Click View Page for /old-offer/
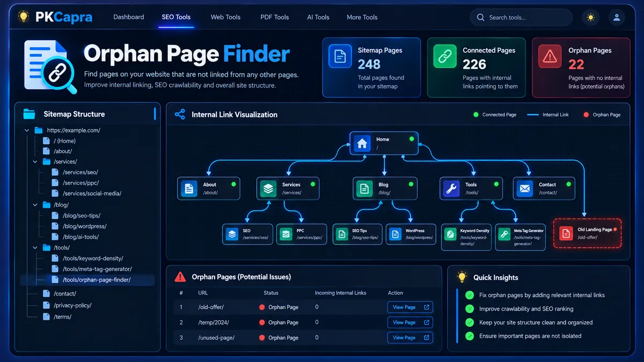 pyautogui.click(x=410, y=307)
